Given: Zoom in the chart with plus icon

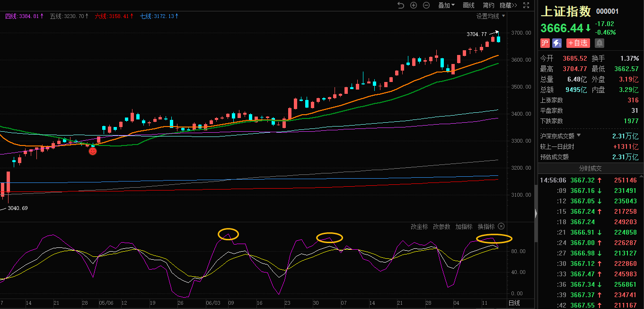Looking at the screenshot, I should [x=414, y=5].
